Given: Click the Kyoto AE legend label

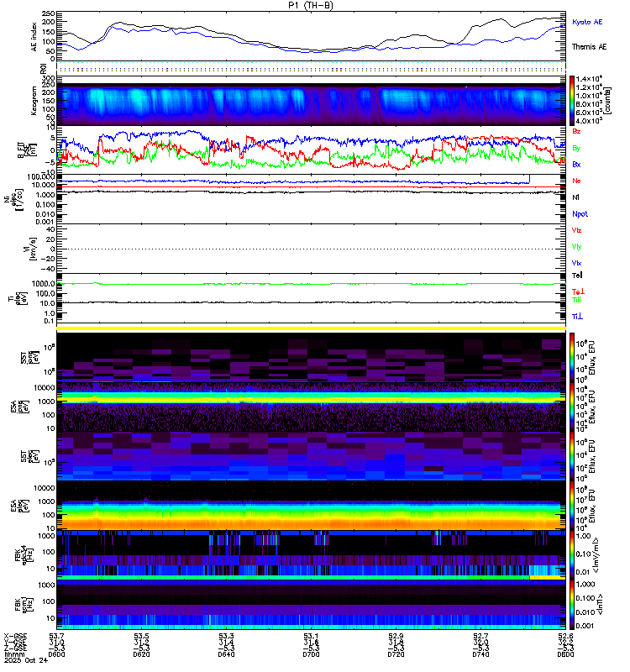Looking at the screenshot, I should (x=586, y=22).
